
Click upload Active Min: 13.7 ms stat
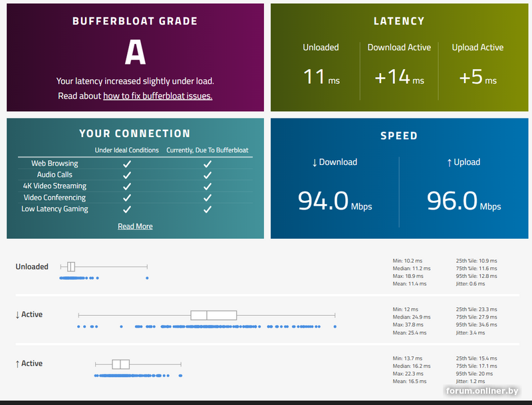pyautogui.click(x=408, y=358)
